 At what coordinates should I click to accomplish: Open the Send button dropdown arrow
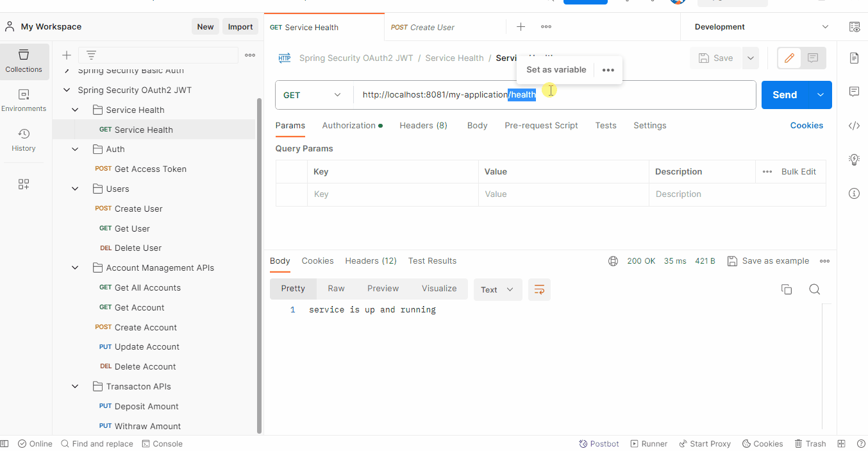point(820,95)
